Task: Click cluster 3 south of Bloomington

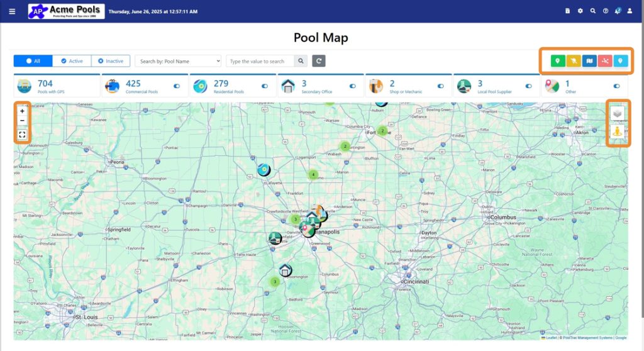Action: coord(275,282)
